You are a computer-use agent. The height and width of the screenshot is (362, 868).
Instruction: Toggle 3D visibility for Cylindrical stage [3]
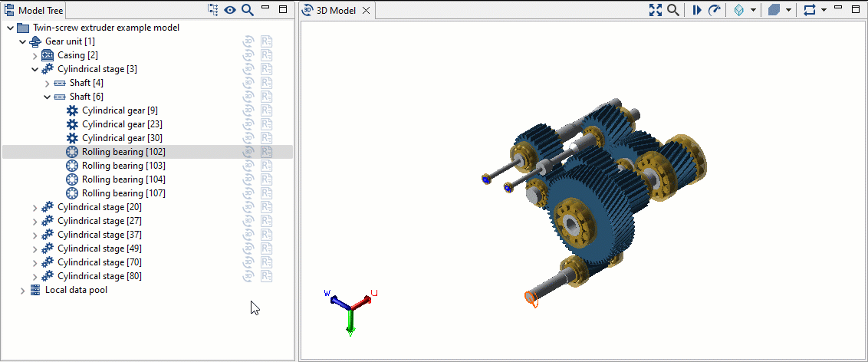click(x=248, y=69)
